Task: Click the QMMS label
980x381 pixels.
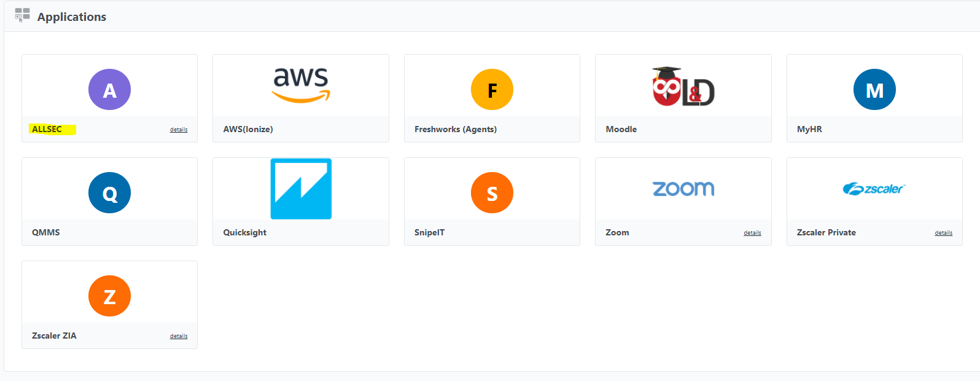Action: [46, 232]
